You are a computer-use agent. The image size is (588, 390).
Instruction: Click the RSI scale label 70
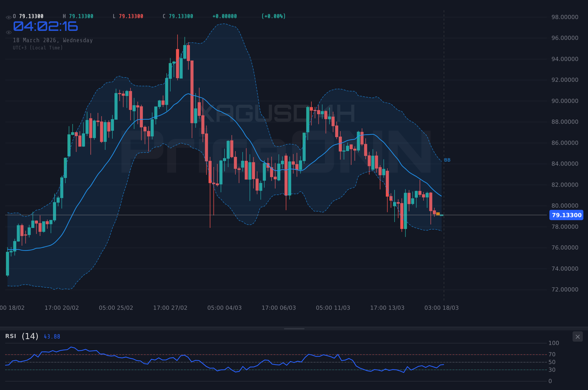coord(552,354)
